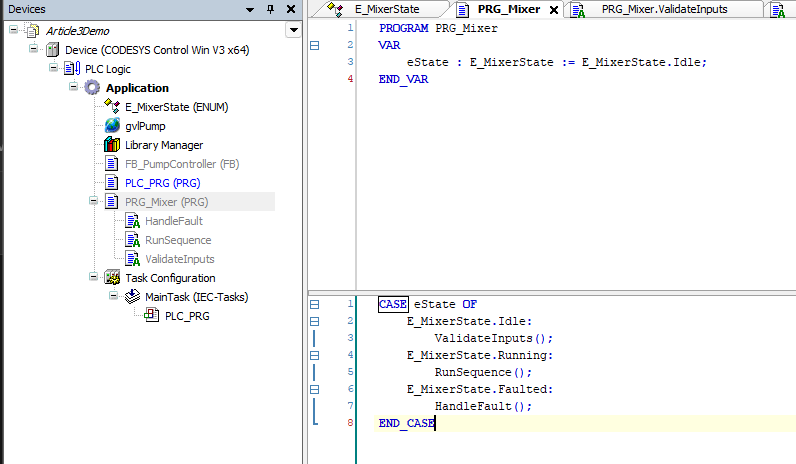Select RunSequence action in tree
Viewport: 796px width, 464px height.
click(x=178, y=240)
